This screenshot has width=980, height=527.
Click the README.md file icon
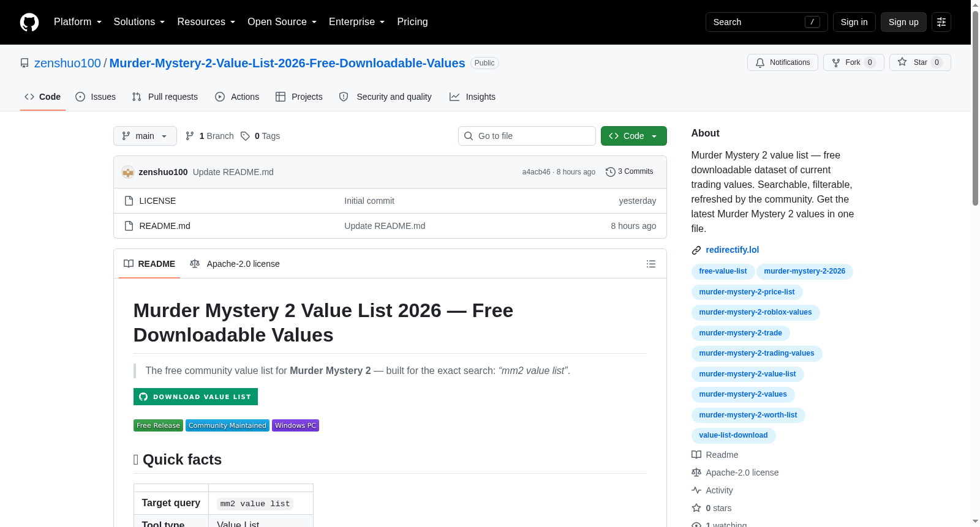coord(129,226)
